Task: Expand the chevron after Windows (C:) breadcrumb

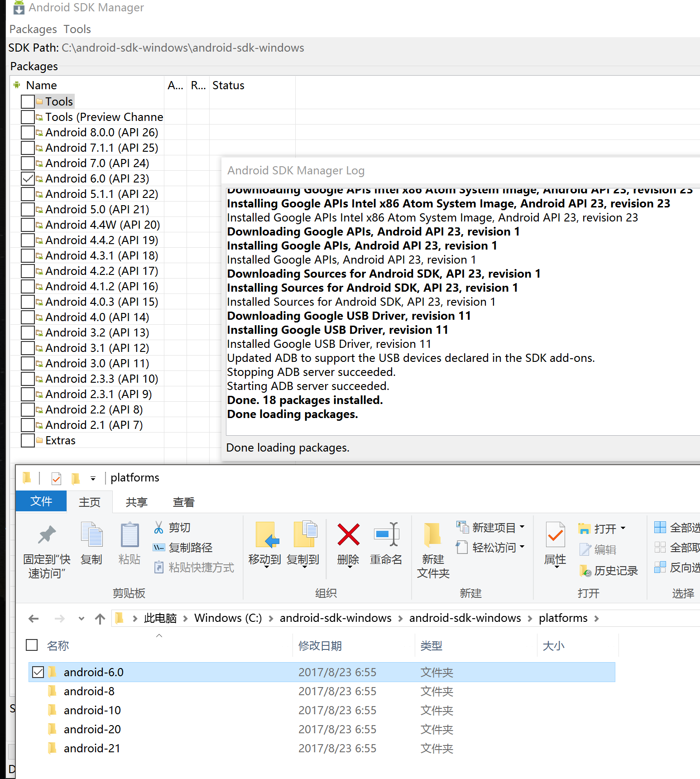Action: click(271, 619)
